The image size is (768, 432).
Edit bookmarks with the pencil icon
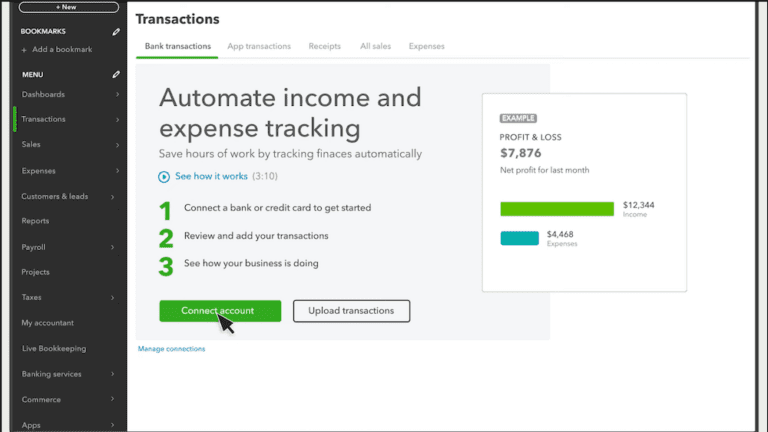click(x=116, y=32)
